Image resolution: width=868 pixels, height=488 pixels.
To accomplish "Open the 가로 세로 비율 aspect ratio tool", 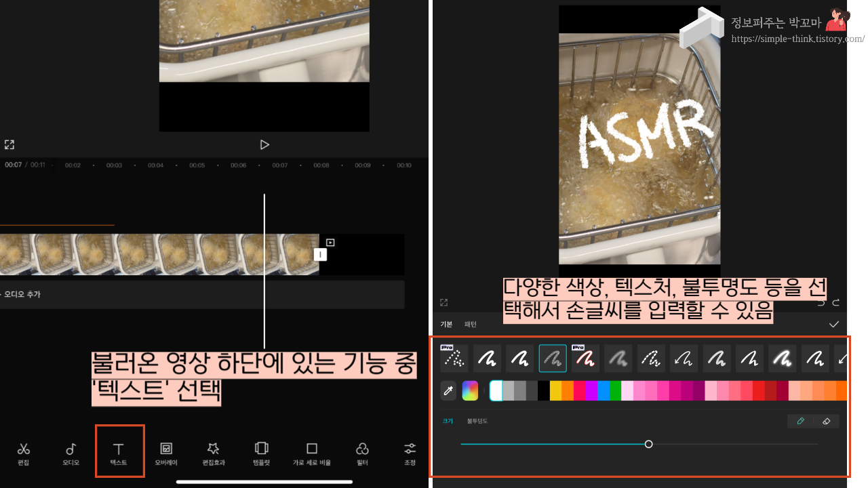I will [x=312, y=453].
